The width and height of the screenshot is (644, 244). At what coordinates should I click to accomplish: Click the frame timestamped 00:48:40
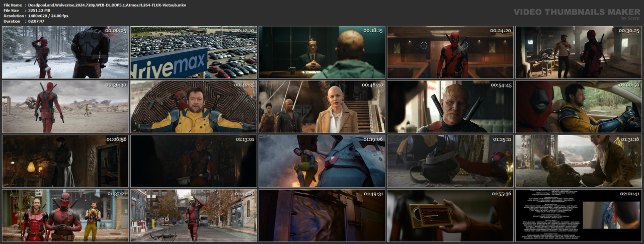(322, 107)
